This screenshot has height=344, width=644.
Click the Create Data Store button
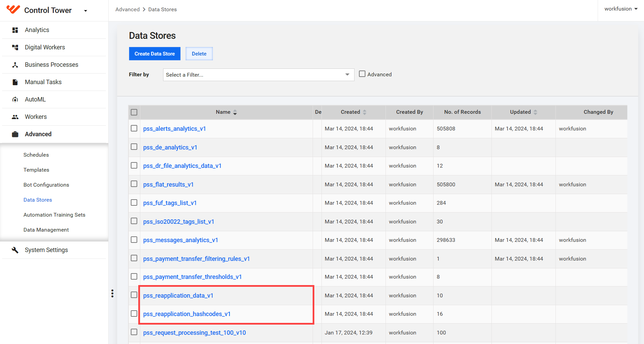click(x=155, y=54)
